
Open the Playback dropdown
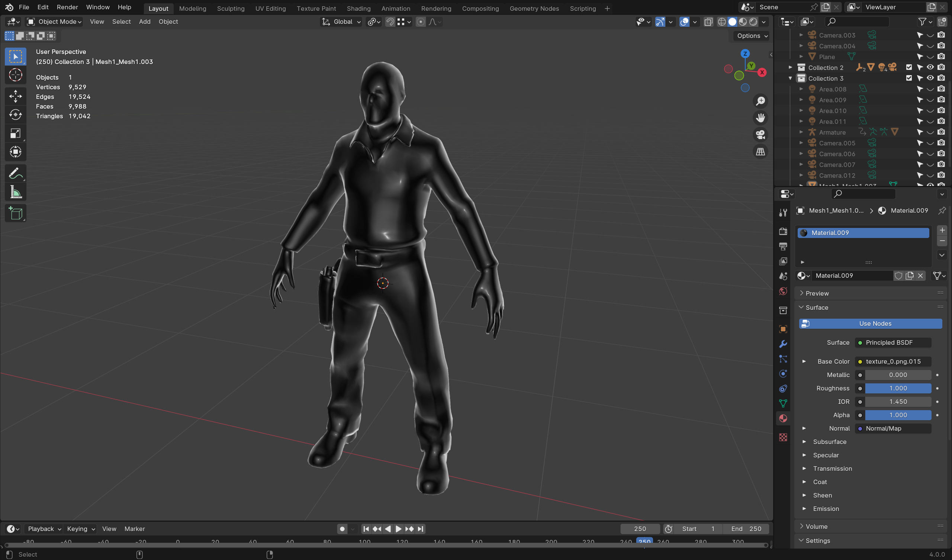[44, 529]
